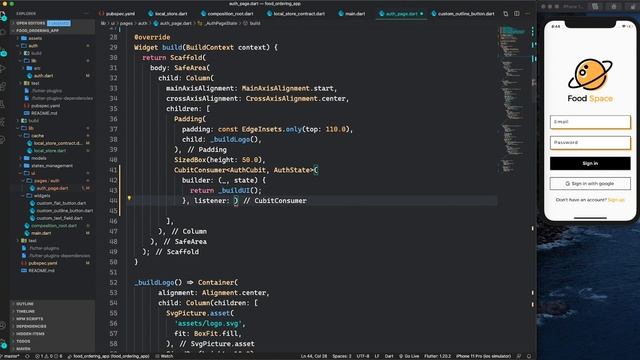Toggle Watch in the status bar
The width and height of the screenshot is (640, 360).
coord(164,356)
